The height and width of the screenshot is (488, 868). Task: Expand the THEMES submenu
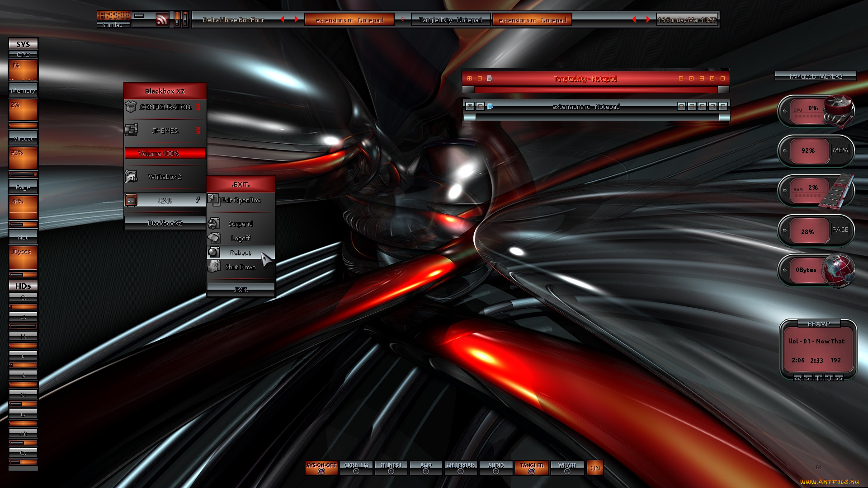165,131
